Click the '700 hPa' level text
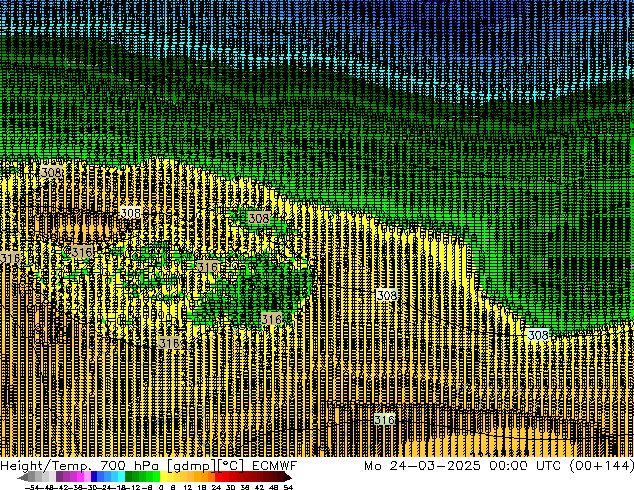 point(127,466)
